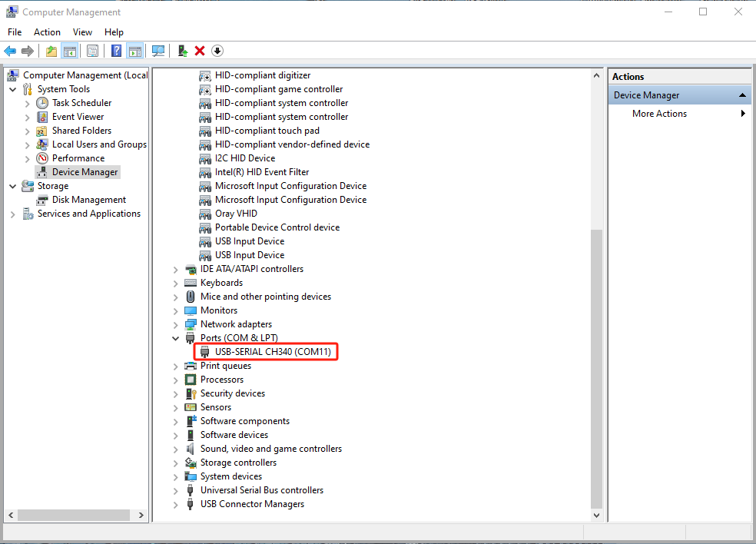
Task: Expand Services and Applications node
Action: click(x=13, y=214)
